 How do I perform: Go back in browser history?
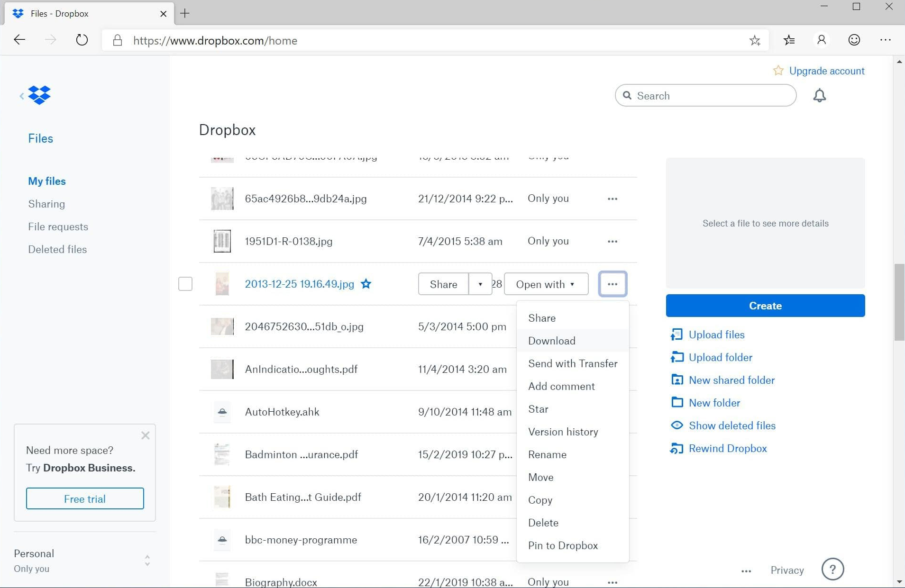tap(19, 40)
